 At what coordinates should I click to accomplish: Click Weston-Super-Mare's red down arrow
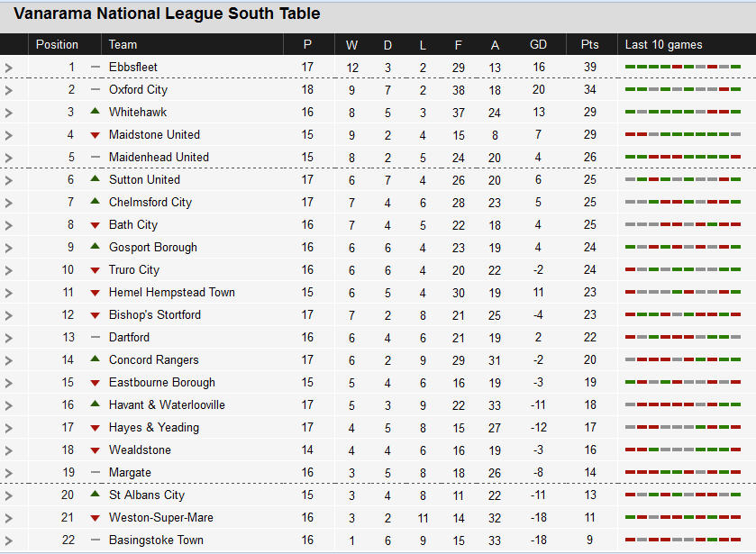95,518
